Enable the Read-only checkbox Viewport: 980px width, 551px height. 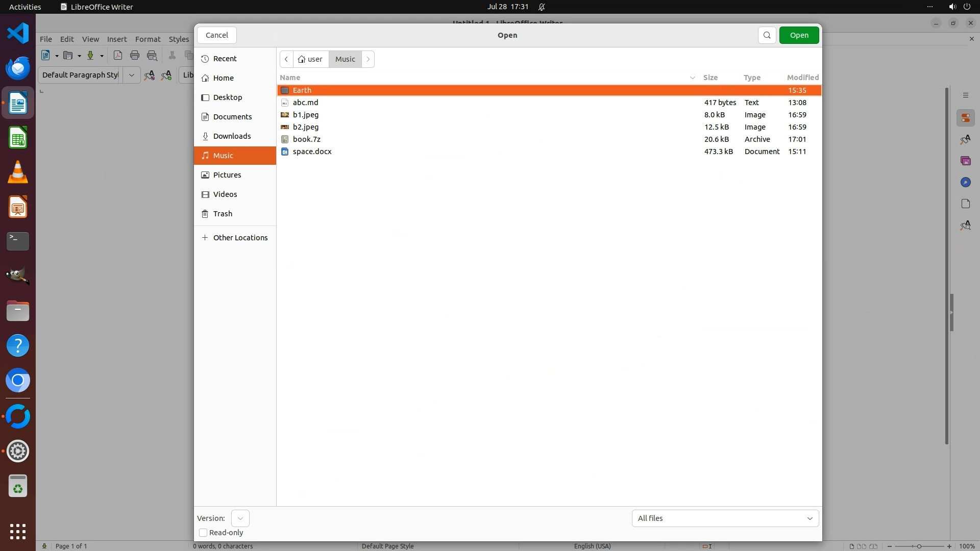click(203, 533)
